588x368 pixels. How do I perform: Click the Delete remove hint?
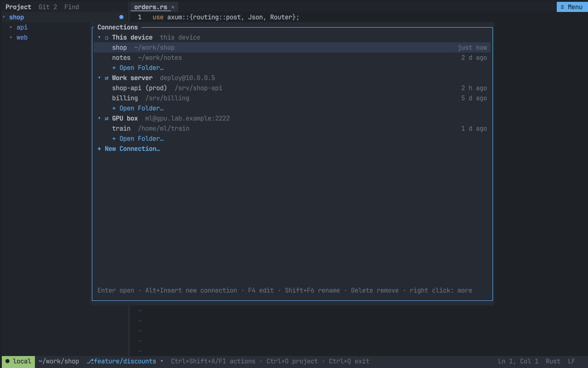pyautogui.click(x=375, y=290)
